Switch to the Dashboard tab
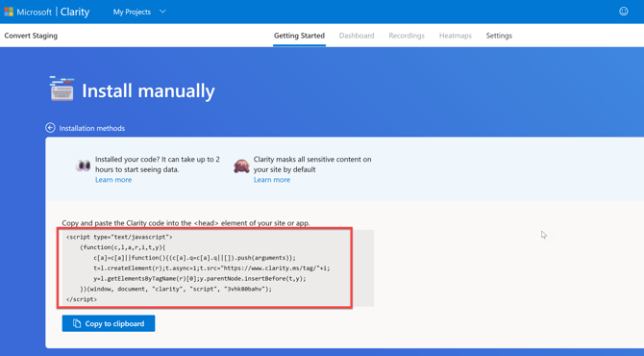 357,36
